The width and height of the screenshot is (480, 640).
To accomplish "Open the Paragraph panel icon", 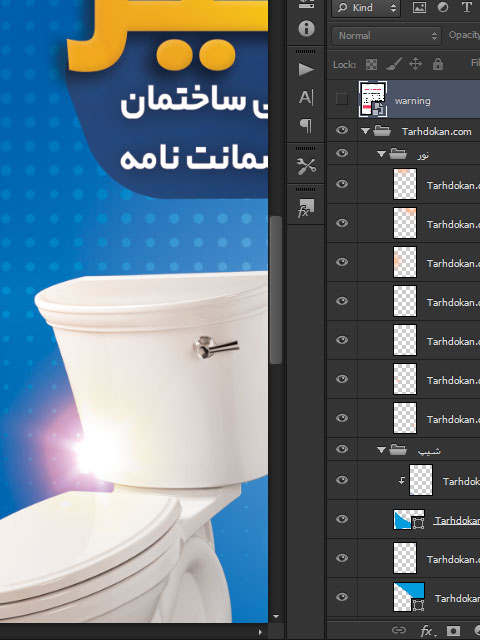I will pyautogui.click(x=306, y=125).
